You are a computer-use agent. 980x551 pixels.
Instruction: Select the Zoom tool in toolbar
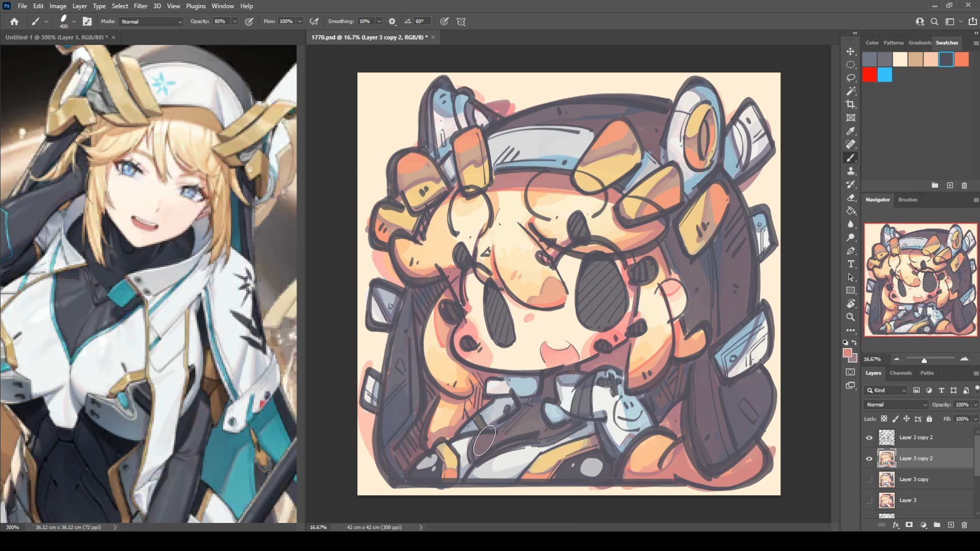850,317
